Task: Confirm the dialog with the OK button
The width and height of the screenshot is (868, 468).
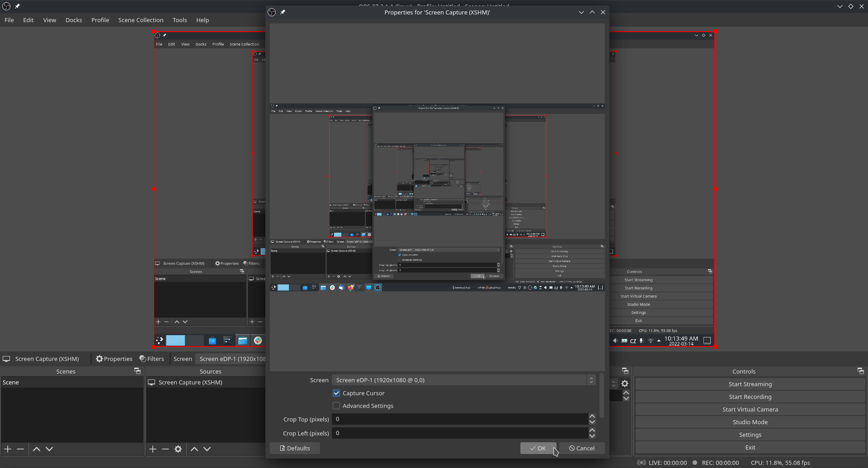Action: (538, 448)
